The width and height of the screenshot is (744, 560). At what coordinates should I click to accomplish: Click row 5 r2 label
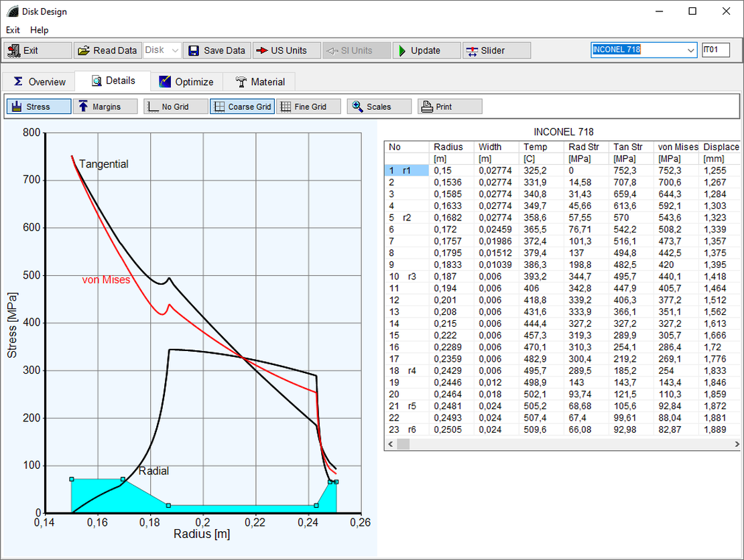[407, 218]
